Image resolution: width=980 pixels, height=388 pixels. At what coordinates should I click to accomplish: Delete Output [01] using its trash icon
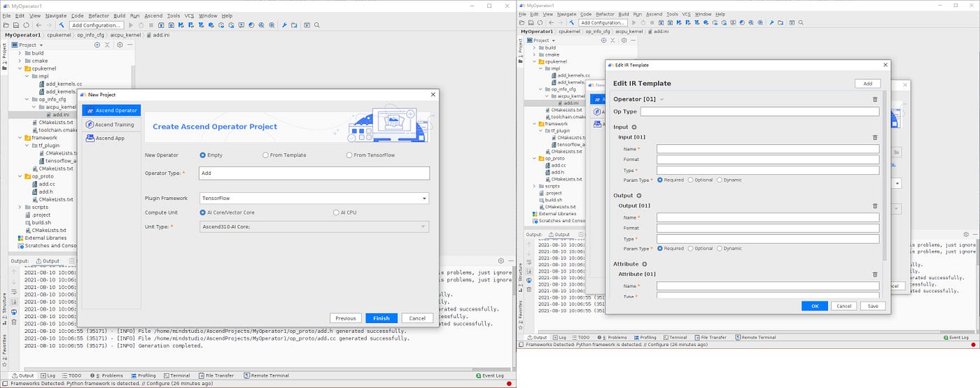(x=875, y=206)
